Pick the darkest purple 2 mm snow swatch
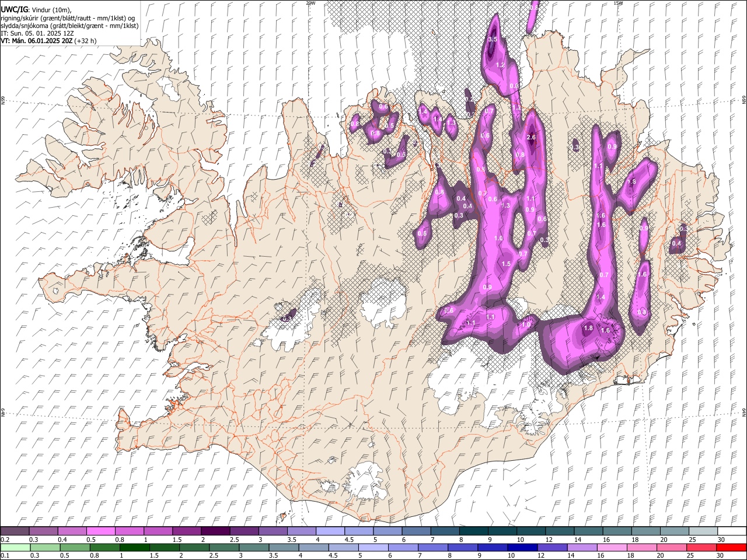The height and width of the screenshot is (560, 747). (215, 531)
